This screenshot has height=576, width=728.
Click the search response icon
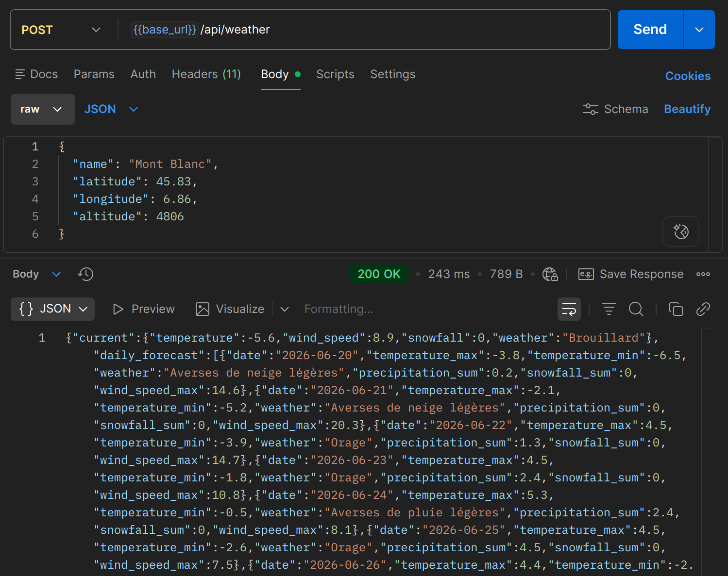coord(636,309)
